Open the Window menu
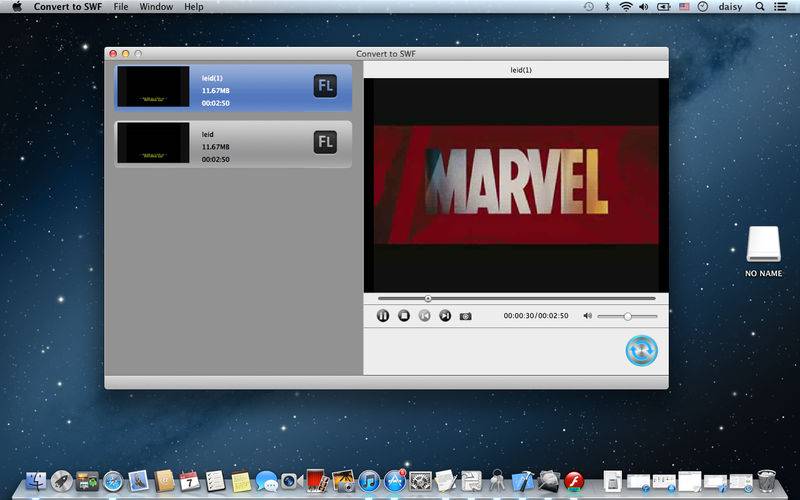The height and width of the screenshot is (500, 800). pyautogui.click(x=156, y=7)
